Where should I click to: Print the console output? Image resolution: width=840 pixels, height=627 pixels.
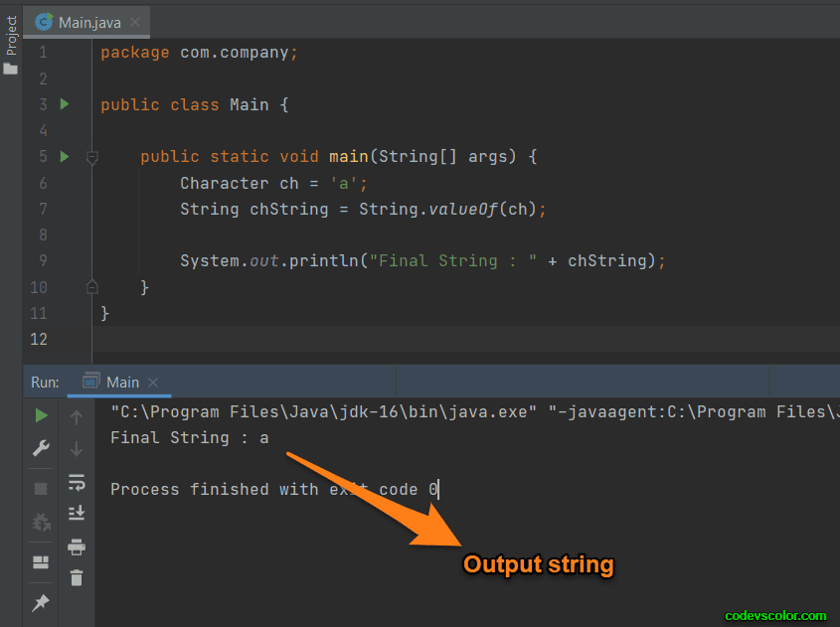pos(77,546)
